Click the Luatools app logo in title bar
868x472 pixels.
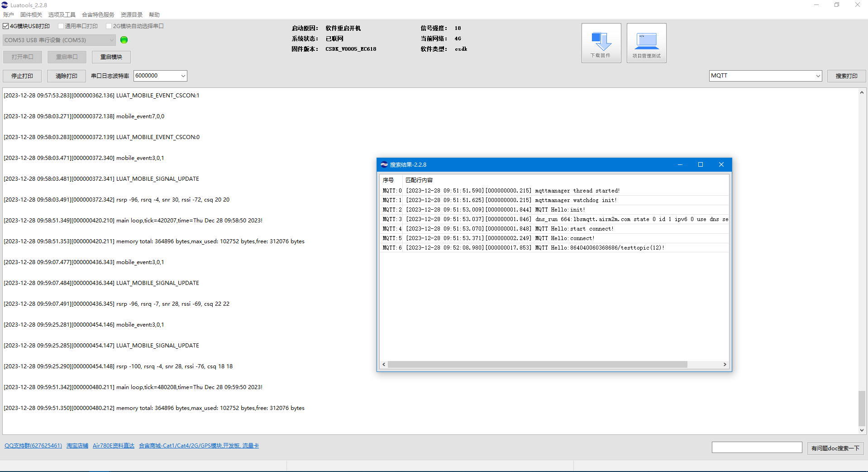[5, 5]
